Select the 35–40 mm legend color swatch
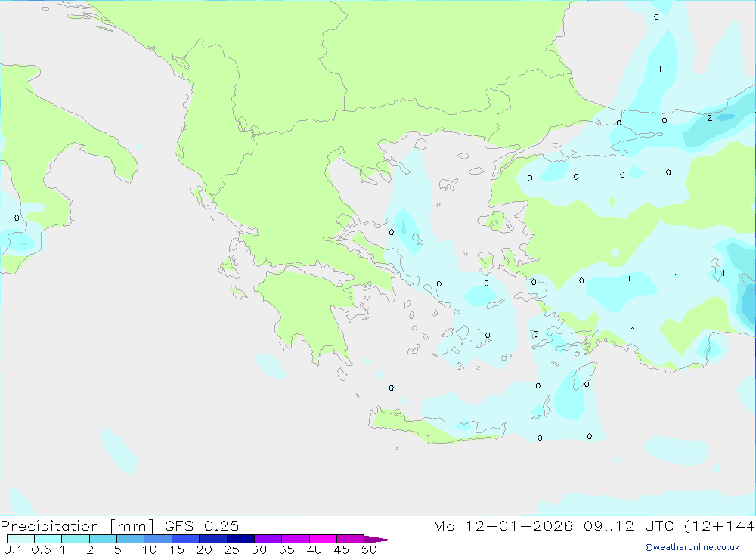This screenshot has height=554, width=756. tap(296, 539)
